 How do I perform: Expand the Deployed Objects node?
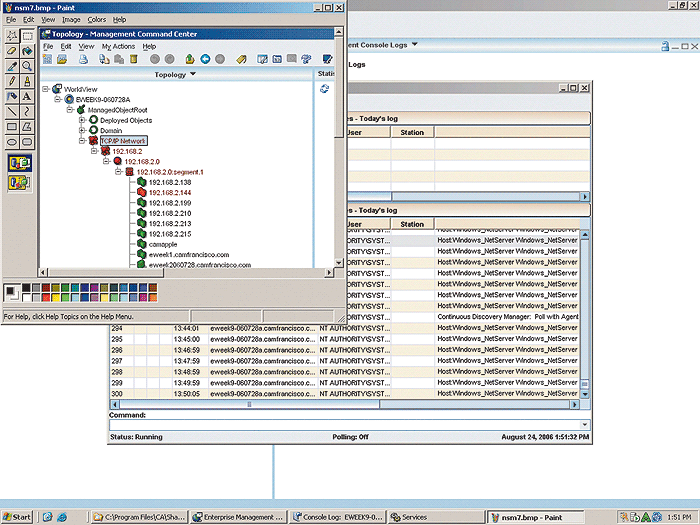coord(82,120)
